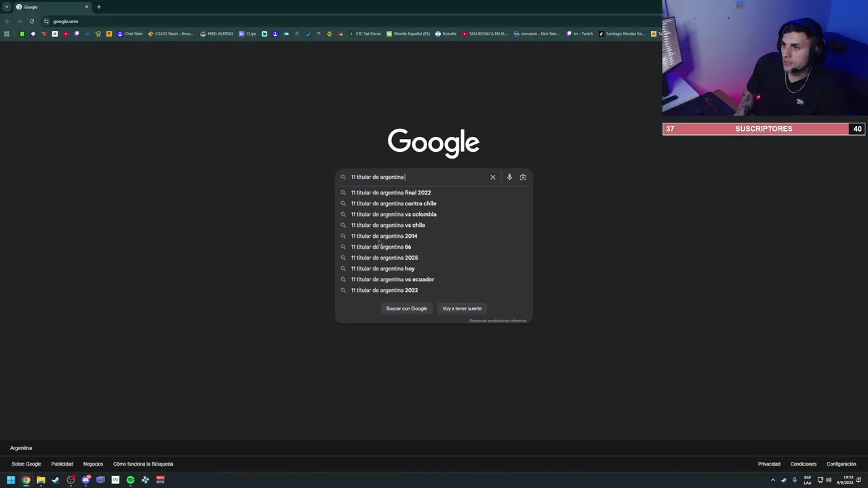Open the Wordle Español bookmark

pos(408,34)
